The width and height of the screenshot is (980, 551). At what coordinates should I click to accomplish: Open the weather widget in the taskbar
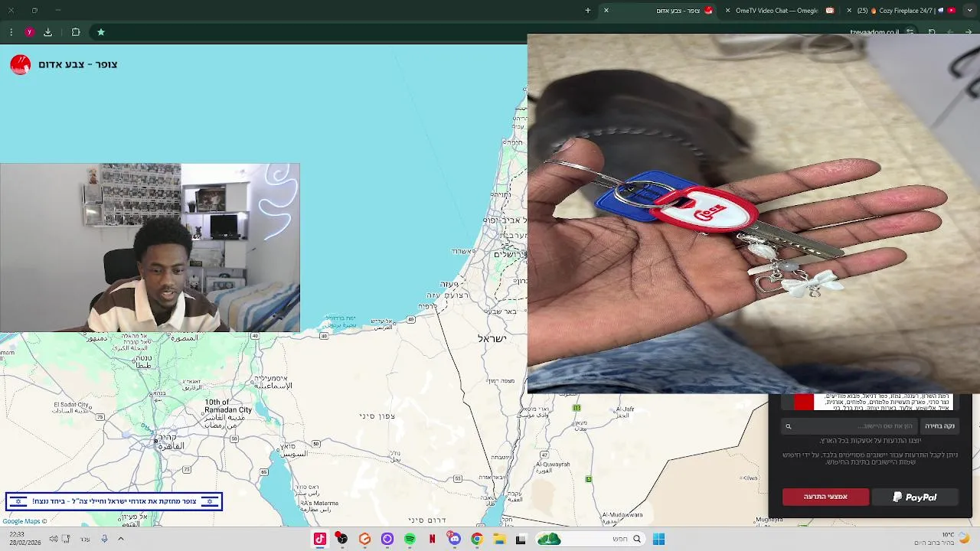pyautogui.click(x=942, y=539)
